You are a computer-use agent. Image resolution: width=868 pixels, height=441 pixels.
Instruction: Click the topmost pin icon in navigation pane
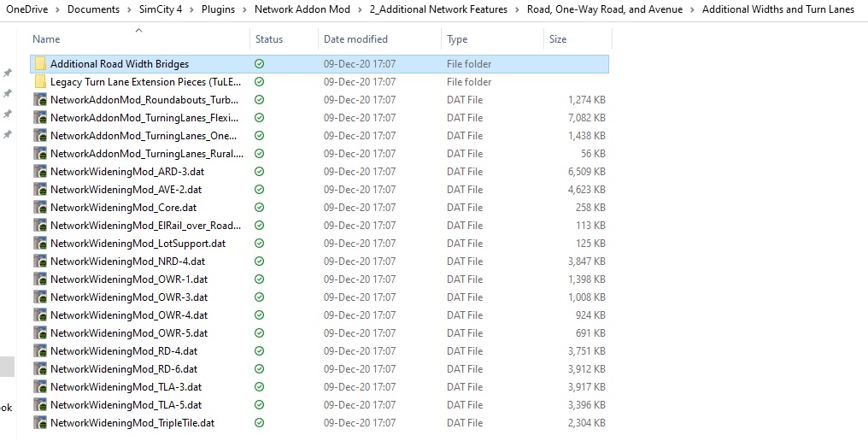coord(8,73)
